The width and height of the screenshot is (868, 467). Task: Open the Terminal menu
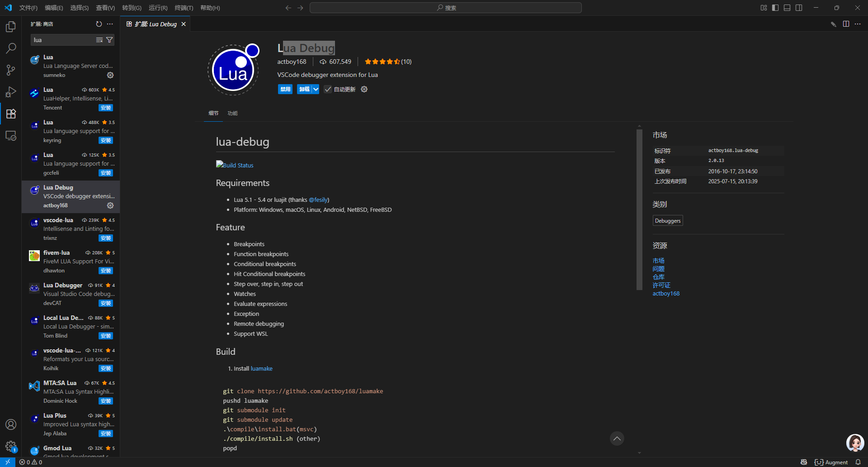click(x=184, y=8)
